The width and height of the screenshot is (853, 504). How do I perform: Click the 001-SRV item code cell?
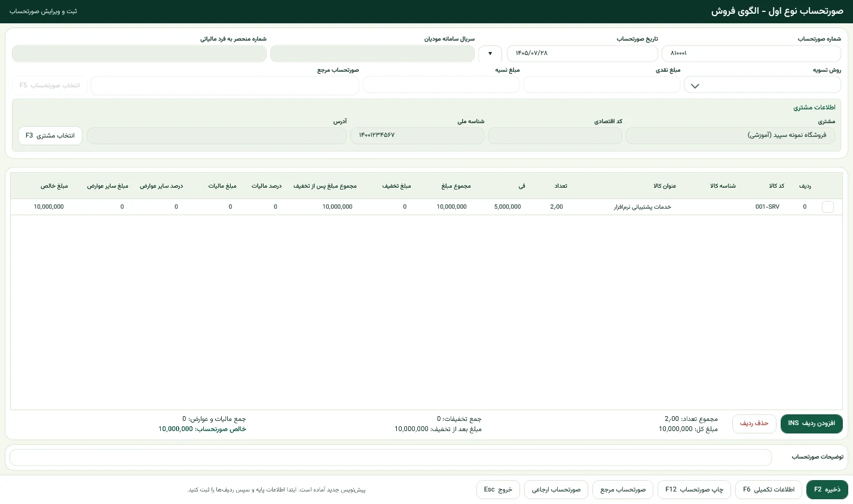click(768, 207)
